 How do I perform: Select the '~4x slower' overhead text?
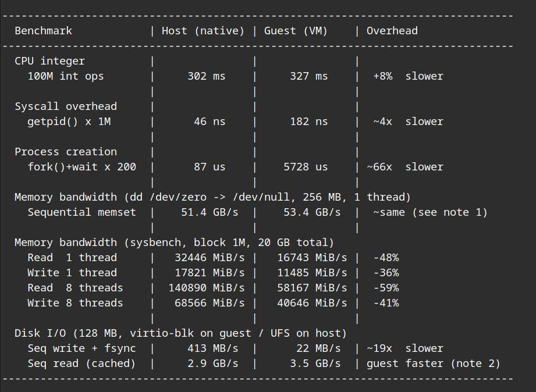click(408, 122)
